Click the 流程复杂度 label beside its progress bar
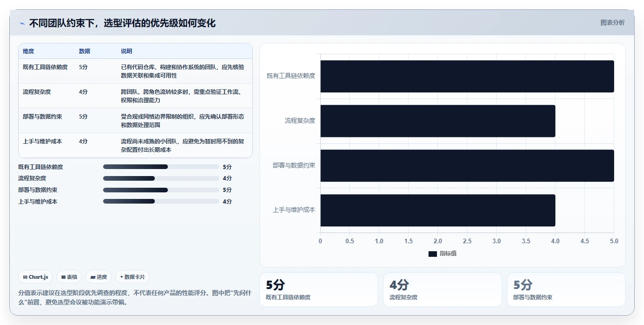644x325 pixels. click(32, 178)
